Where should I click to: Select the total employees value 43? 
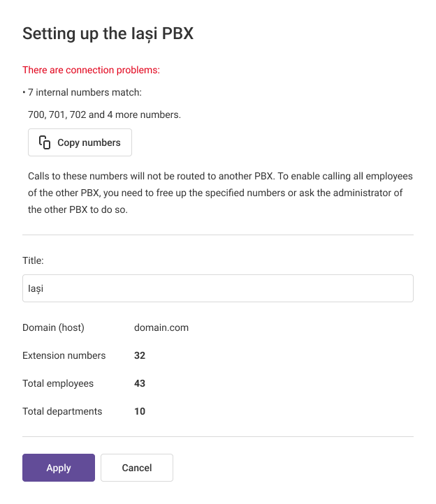pos(140,383)
